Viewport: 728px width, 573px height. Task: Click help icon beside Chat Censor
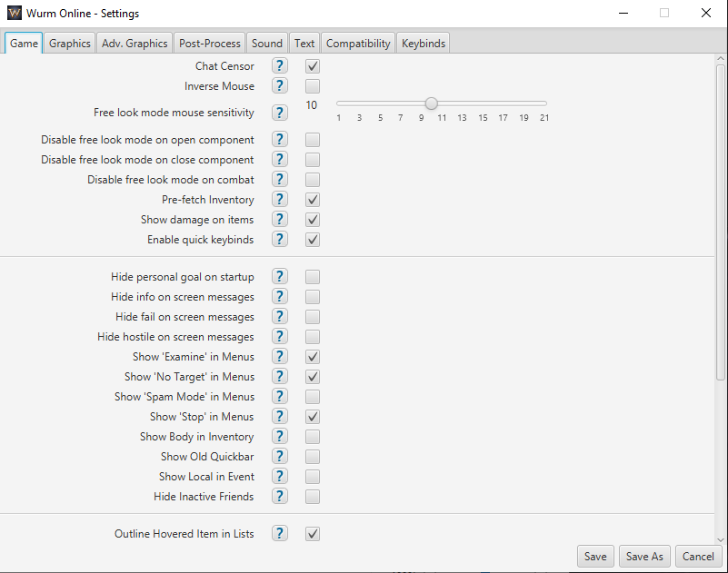tap(280, 66)
